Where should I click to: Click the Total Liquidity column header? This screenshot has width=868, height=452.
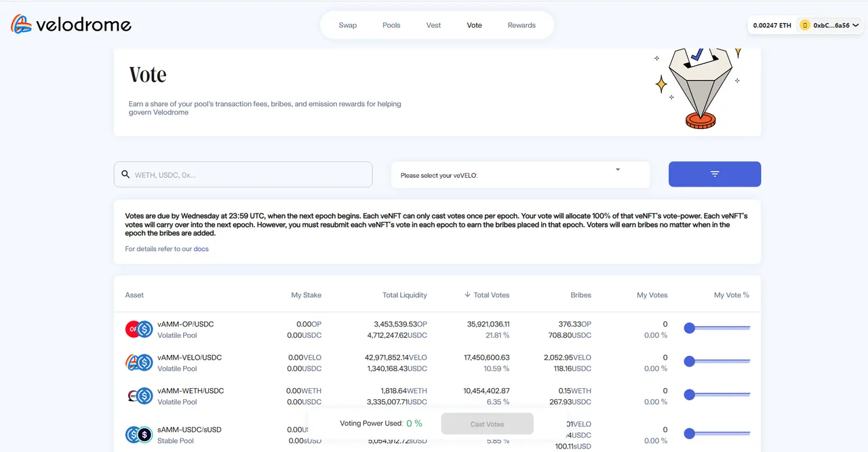[x=405, y=295]
